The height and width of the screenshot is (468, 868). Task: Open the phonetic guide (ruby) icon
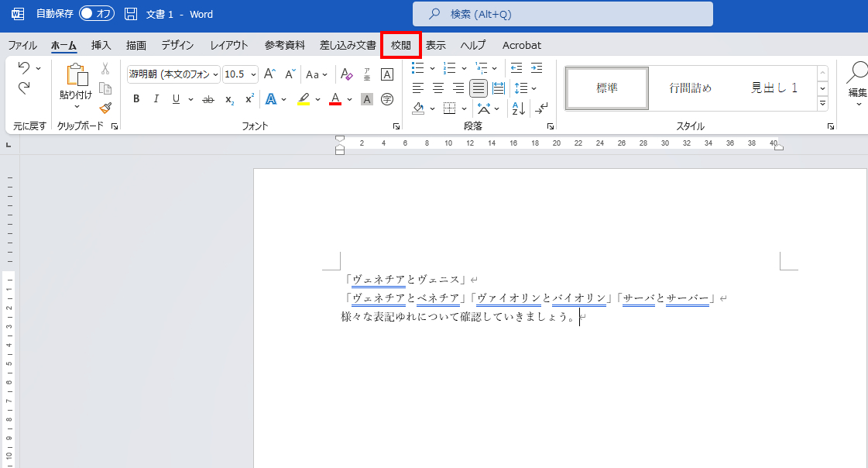click(367, 74)
